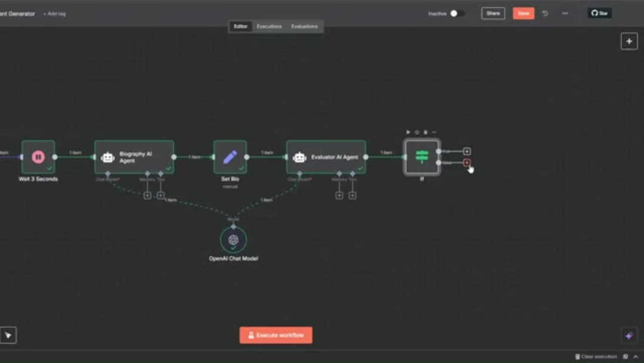Add Memory to Biography AI Agent

147,195
